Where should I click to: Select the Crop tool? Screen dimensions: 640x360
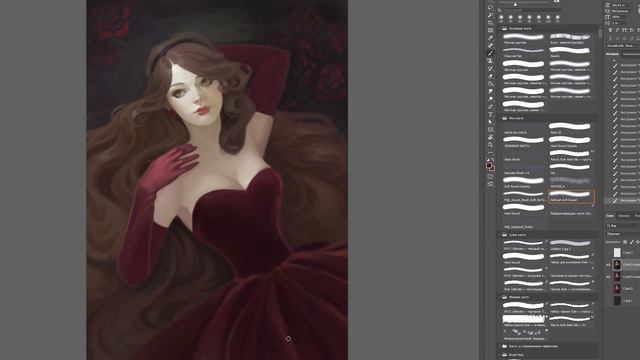click(490, 22)
